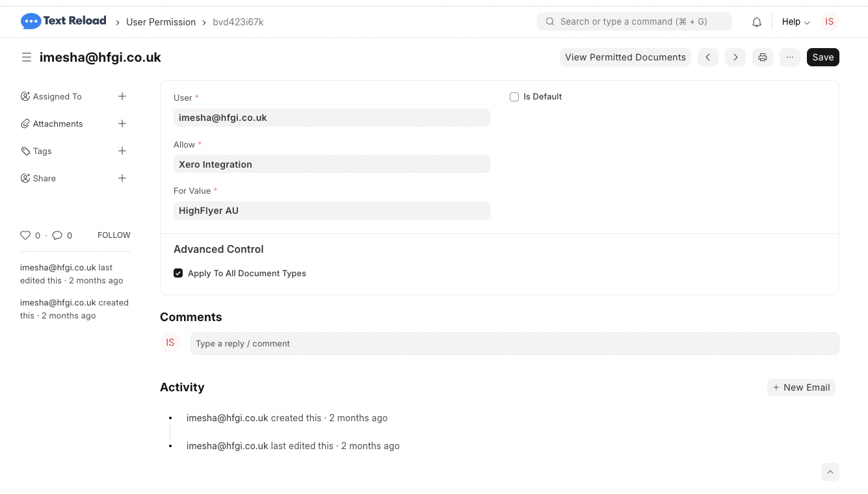Click the comment reply input field
The width and height of the screenshot is (868, 494).
[x=514, y=343]
